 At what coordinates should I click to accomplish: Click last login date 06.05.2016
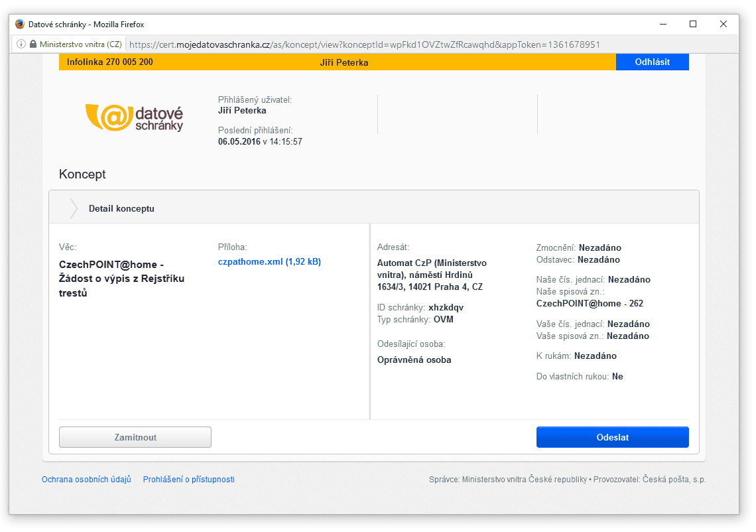coord(239,142)
